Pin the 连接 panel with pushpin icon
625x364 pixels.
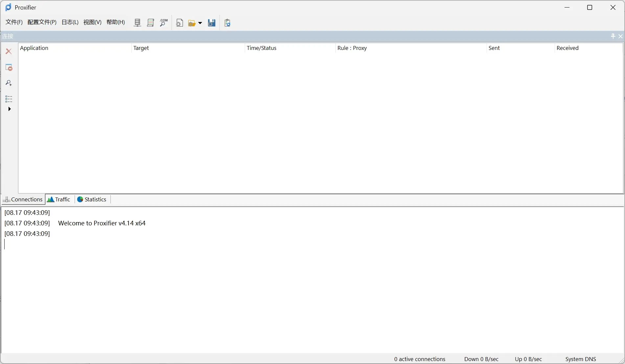click(613, 36)
